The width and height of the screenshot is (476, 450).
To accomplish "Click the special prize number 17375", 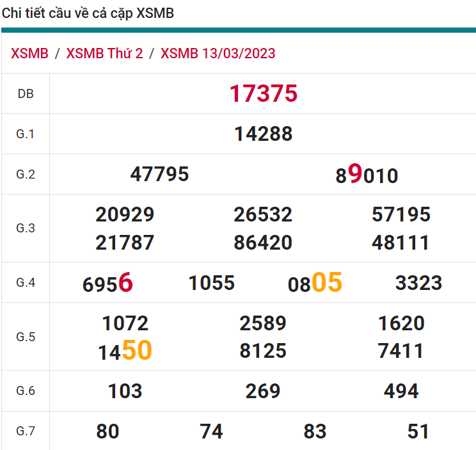I will point(263,94).
